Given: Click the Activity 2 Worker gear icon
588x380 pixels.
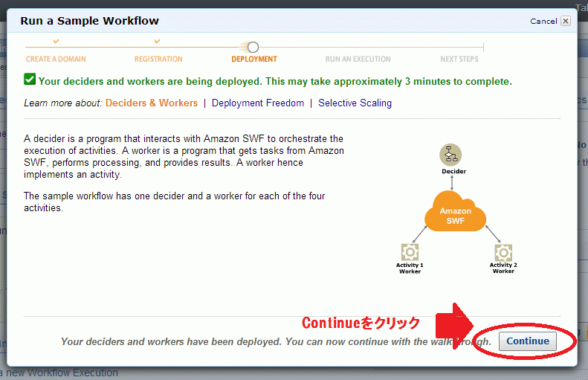Looking at the screenshot, I should point(503,252).
